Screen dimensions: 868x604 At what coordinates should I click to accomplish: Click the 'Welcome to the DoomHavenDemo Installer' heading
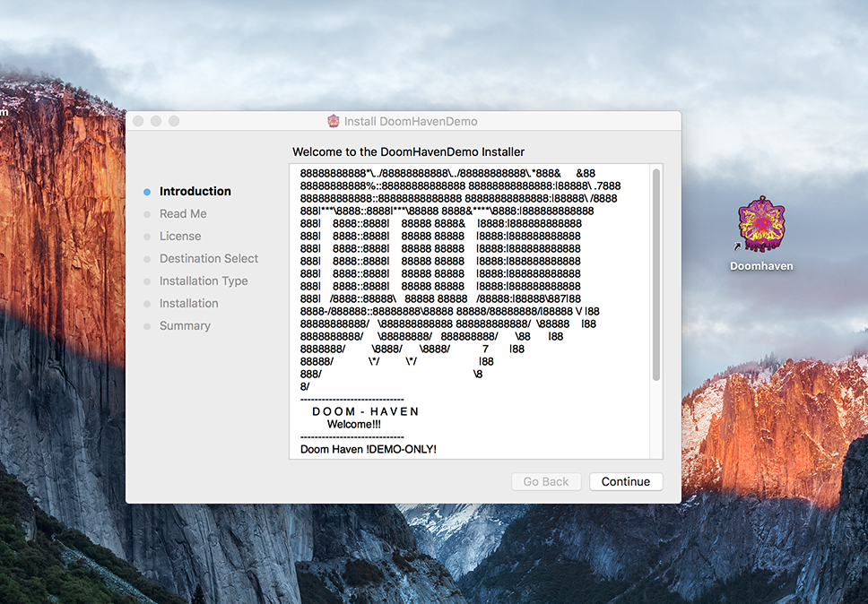pyautogui.click(x=409, y=151)
